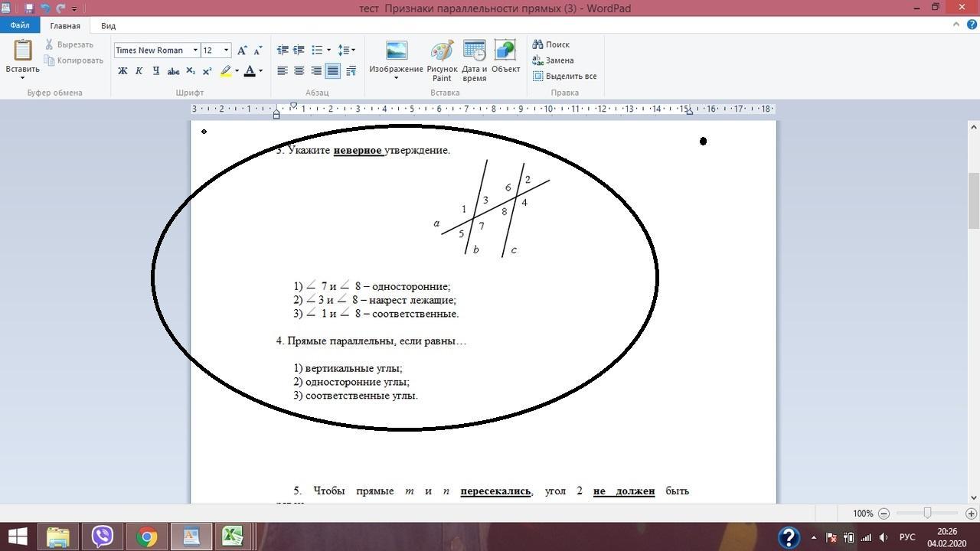
Task: Expand the Изображение dropdown arrow
Action: click(396, 78)
